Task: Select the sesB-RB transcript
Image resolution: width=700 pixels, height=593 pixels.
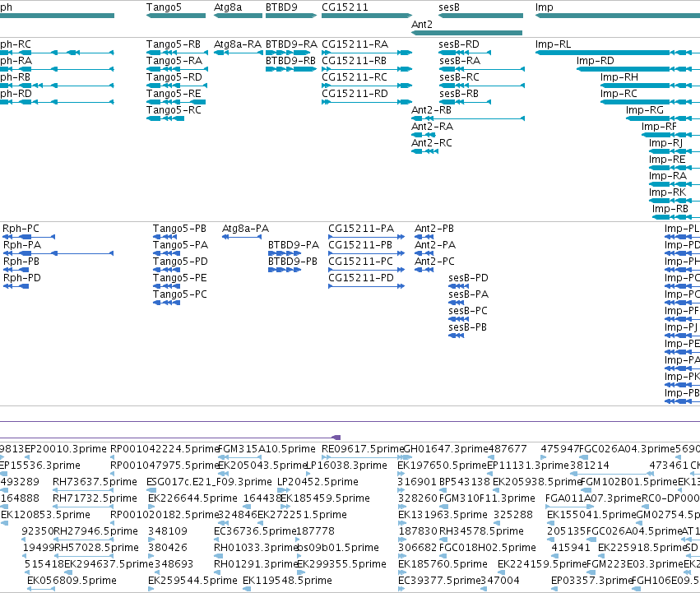Action: [466, 102]
